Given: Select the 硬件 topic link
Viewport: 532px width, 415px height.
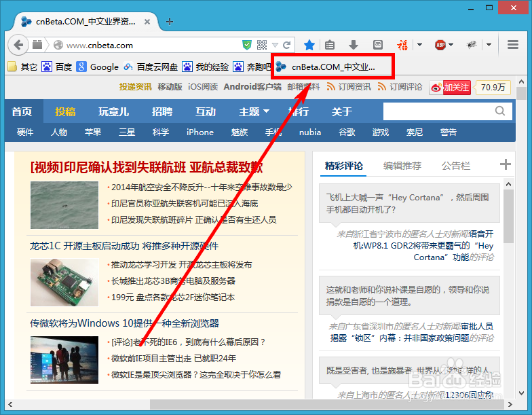Looking at the screenshot, I should (x=25, y=132).
